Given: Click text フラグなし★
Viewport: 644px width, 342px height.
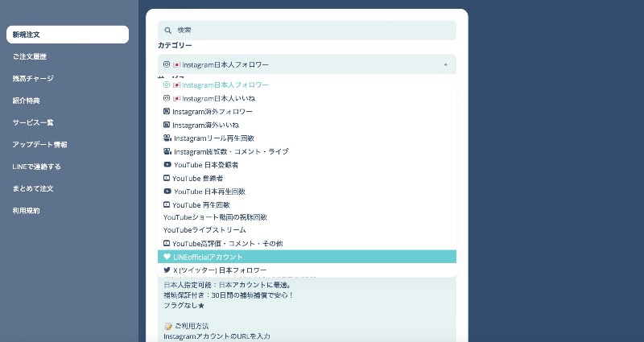Looking at the screenshot, I should [x=184, y=306].
